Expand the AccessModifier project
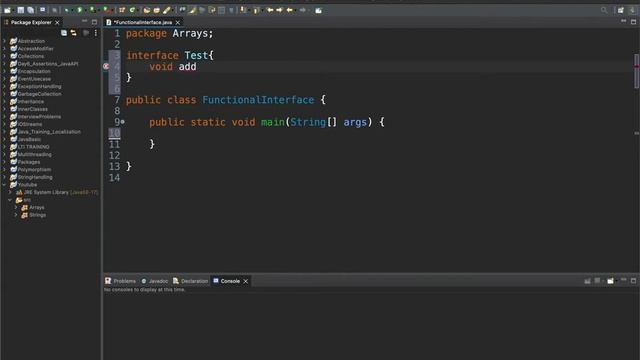 coord(4,49)
